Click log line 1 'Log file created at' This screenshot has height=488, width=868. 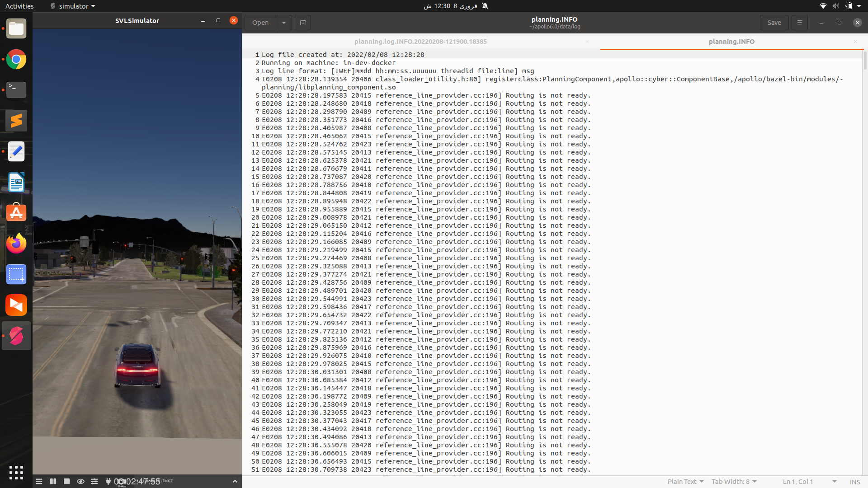343,55
